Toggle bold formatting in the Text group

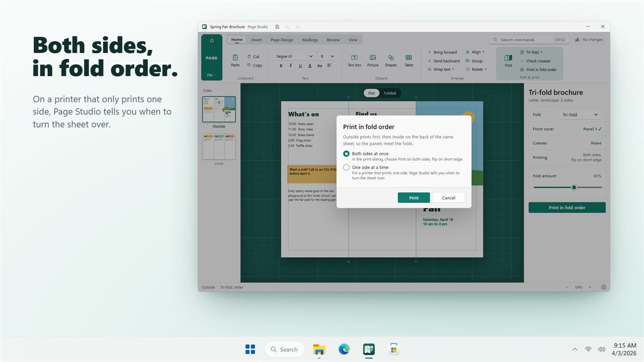pos(281,66)
